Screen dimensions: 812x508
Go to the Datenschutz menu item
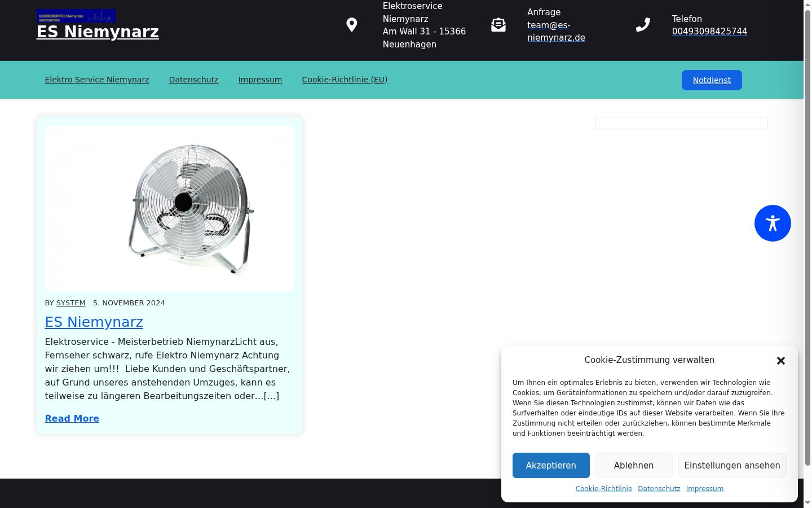[x=193, y=80]
